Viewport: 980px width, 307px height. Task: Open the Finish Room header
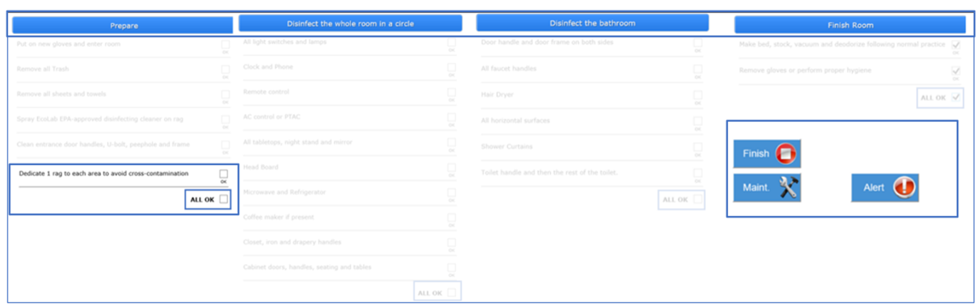(x=850, y=25)
